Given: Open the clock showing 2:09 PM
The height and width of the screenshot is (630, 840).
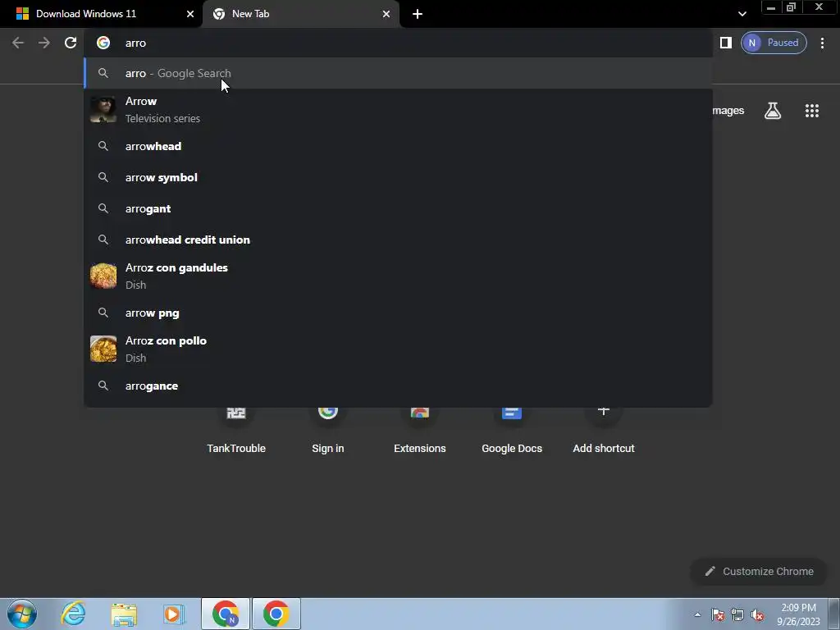Looking at the screenshot, I should pyautogui.click(x=799, y=614).
